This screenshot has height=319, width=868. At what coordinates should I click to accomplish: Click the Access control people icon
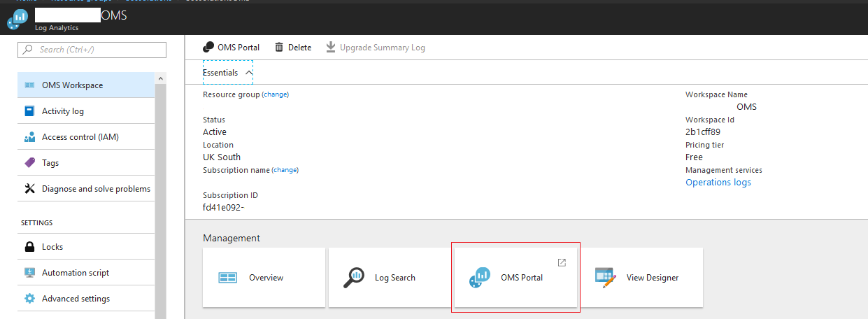(x=29, y=137)
